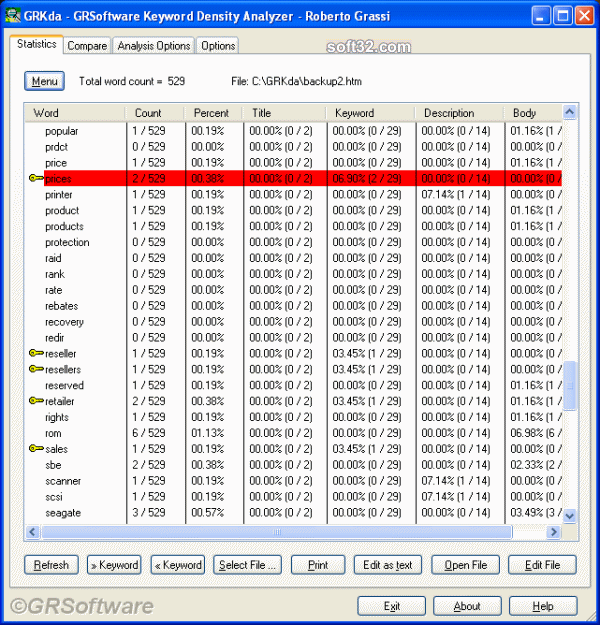Screen dimensions: 600x625
Task: Click the Refresh button
Action: coord(51,565)
